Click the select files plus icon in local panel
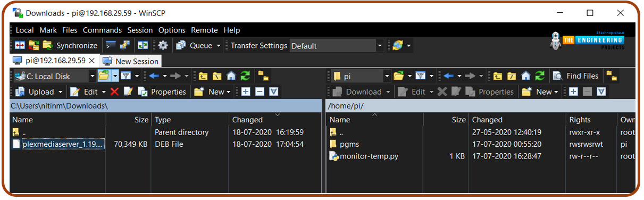This screenshot has width=644, height=200. 246,91
